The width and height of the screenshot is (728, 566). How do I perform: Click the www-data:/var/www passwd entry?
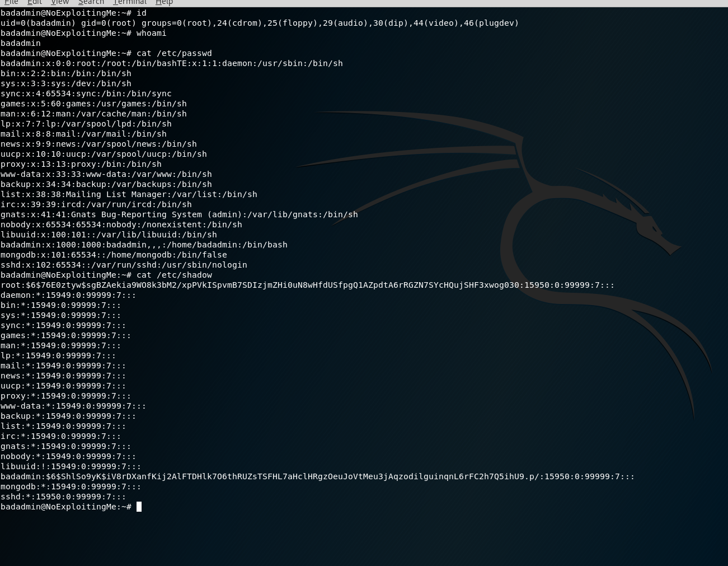[x=106, y=174]
